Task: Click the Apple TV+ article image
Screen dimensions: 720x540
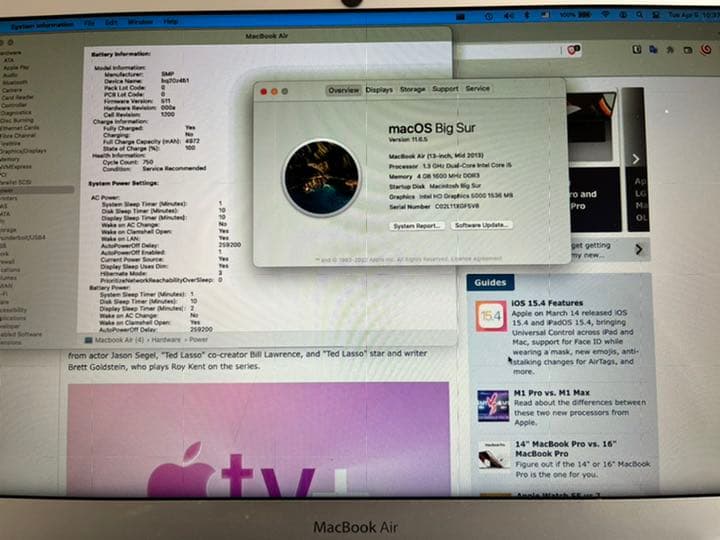Action: pyautogui.click(x=259, y=439)
